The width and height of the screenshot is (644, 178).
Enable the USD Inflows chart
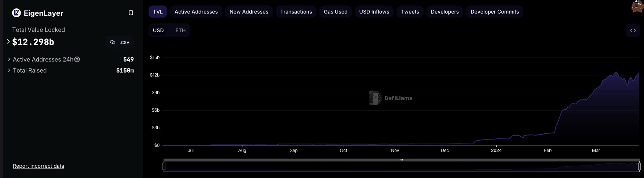point(374,12)
